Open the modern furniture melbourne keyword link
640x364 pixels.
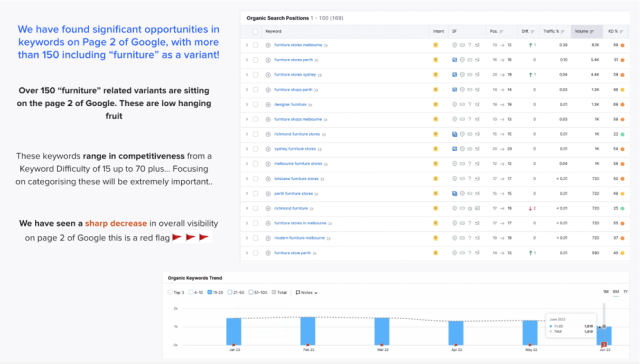[x=299, y=238]
